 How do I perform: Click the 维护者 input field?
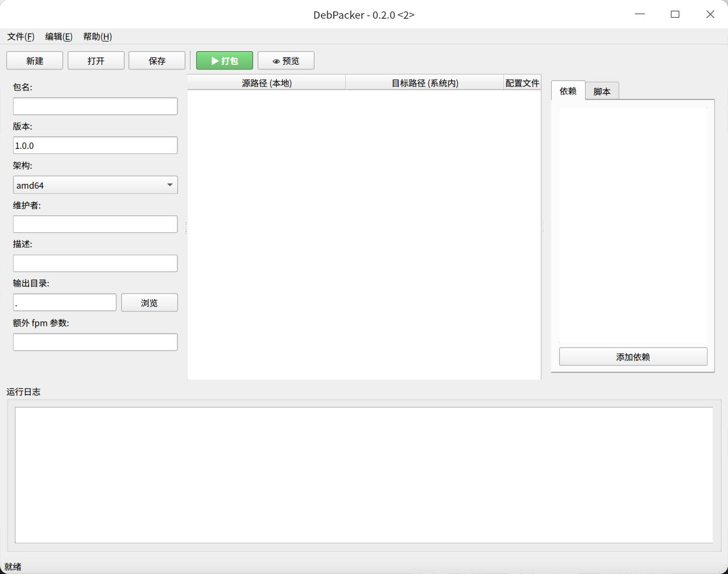point(96,224)
